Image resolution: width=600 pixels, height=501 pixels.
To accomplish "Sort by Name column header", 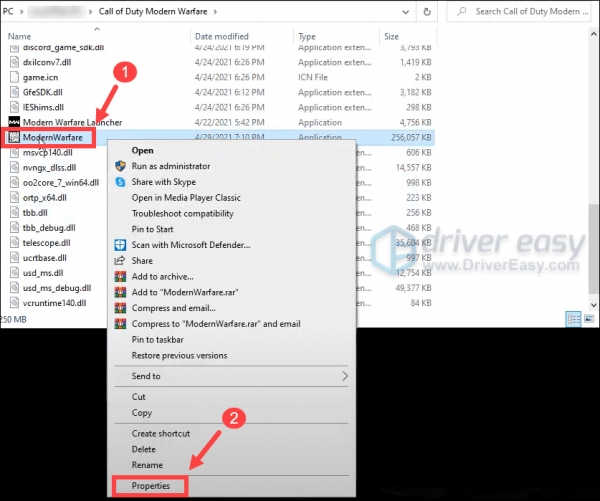I will point(20,36).
